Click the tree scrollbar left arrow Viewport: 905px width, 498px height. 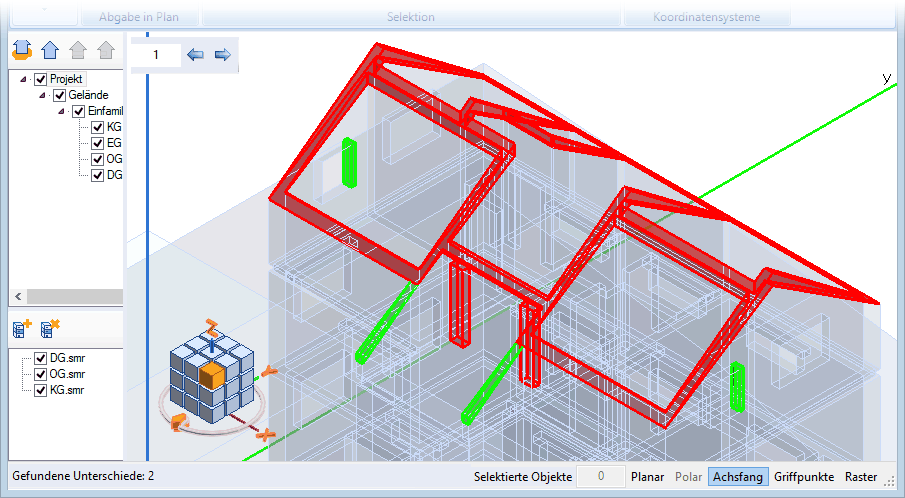(18, 297)
